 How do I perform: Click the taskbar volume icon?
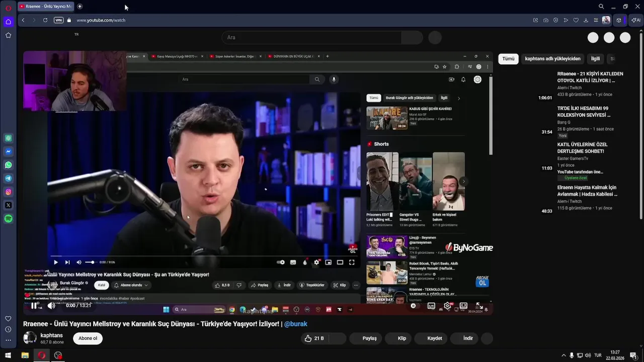[x=588, y=355]
